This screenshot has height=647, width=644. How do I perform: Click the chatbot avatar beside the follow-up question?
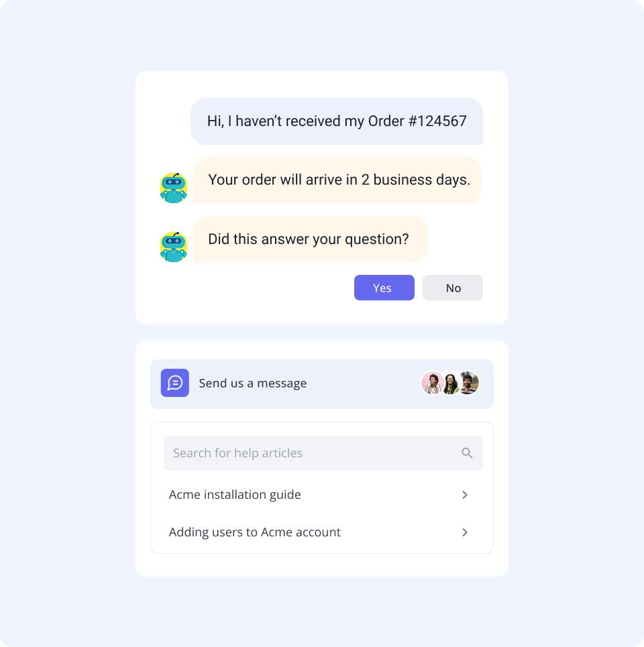click(174, 246)
